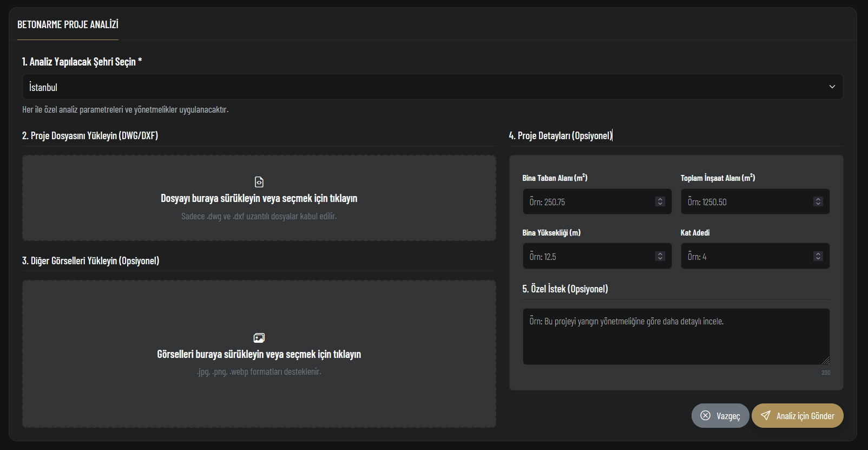This screenshot has height=450, width=868.
Task: Click 'Dosyayı buraya sürükleyin' upload area text
Action: point(259,198)
